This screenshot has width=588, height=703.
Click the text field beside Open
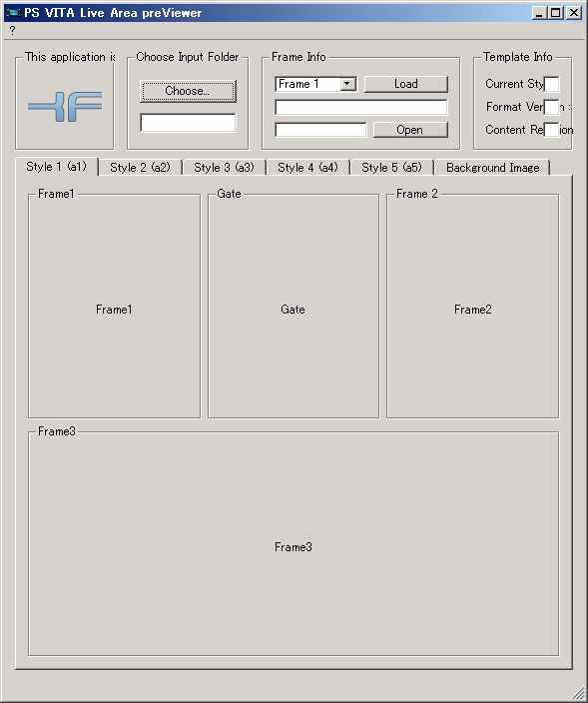coord(320,130)
